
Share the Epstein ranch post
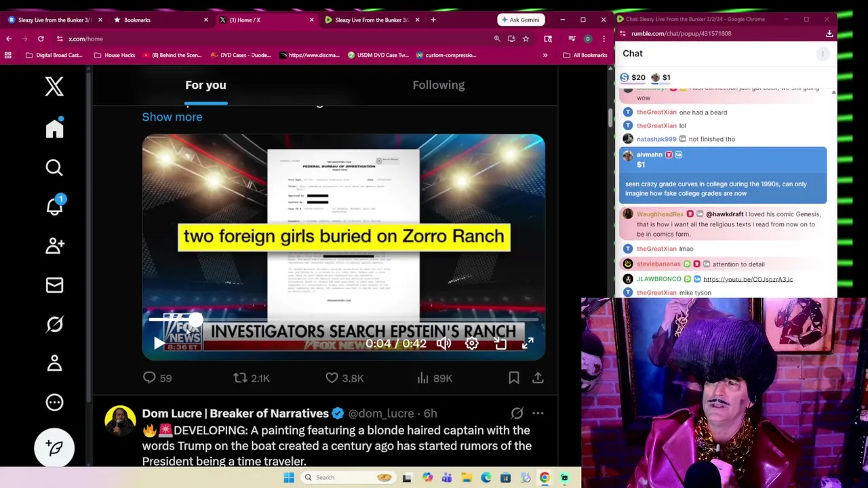click(538, 378)
